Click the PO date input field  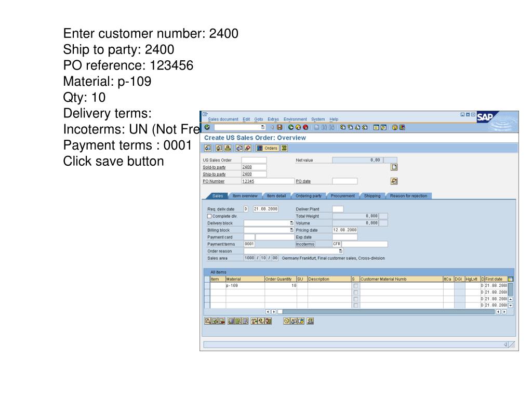(345, 181)
